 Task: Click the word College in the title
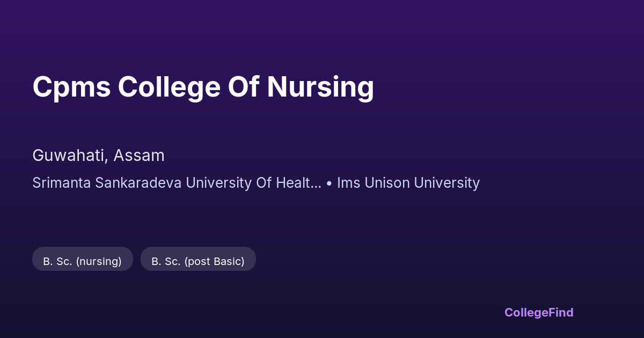click(169, 87)
